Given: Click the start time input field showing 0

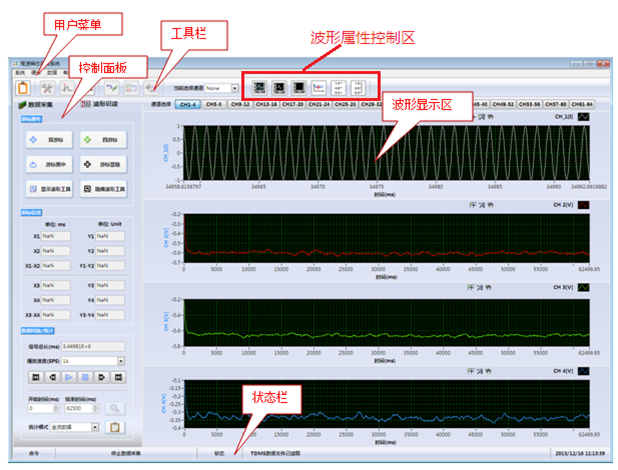Looking at the screenshot, I should pyautogui.click(x=41, y=408).
